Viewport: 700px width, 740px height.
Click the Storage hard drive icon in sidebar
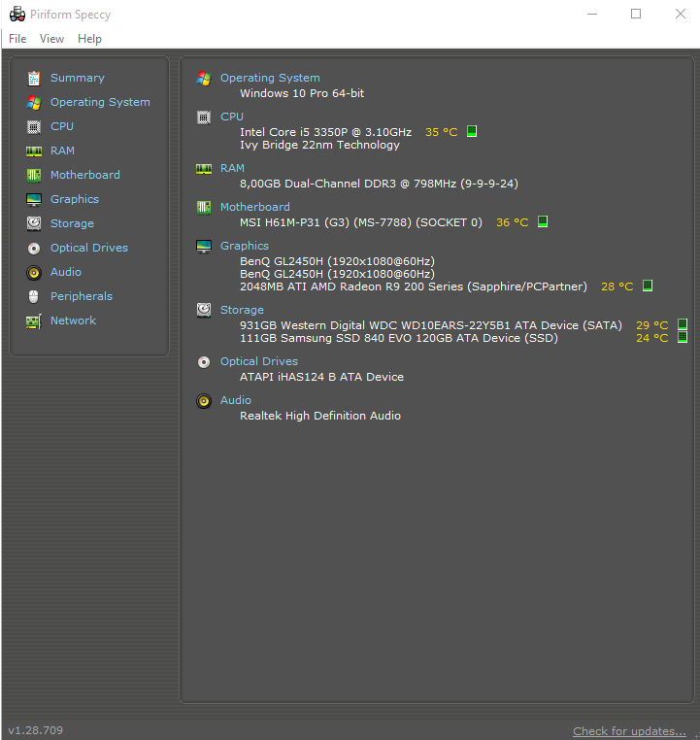coord(33,223)
